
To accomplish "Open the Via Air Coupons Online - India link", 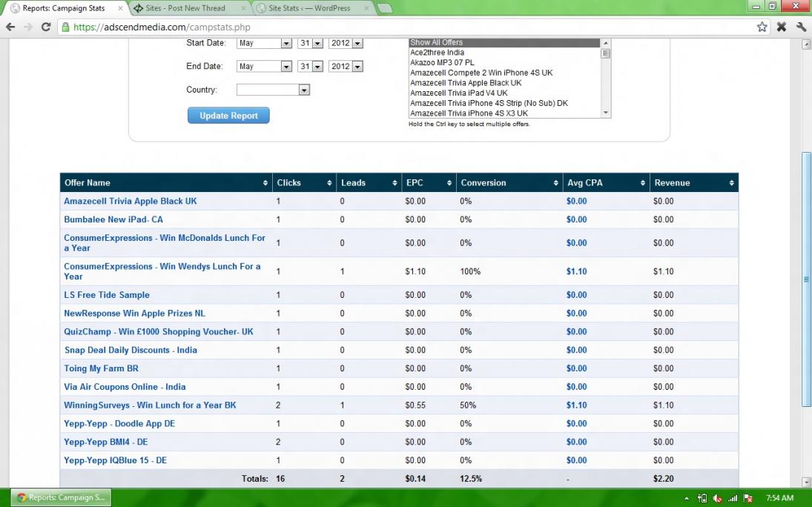I will point(125,387).
